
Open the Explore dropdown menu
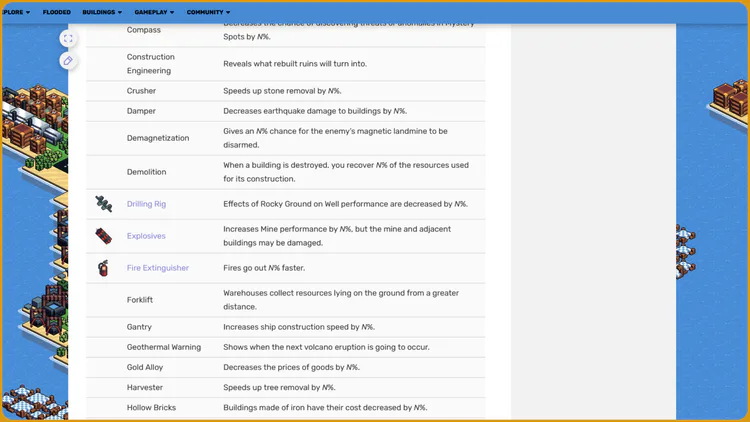pos(16,12)
